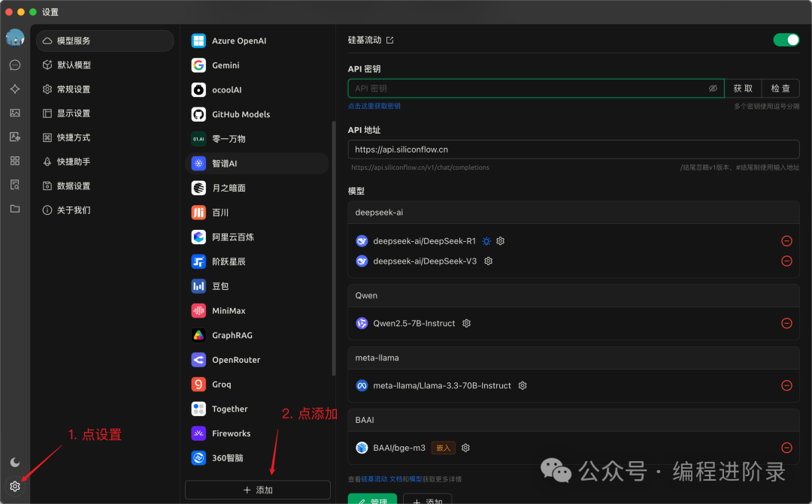Click the user avatar at top left

point(15,38)
